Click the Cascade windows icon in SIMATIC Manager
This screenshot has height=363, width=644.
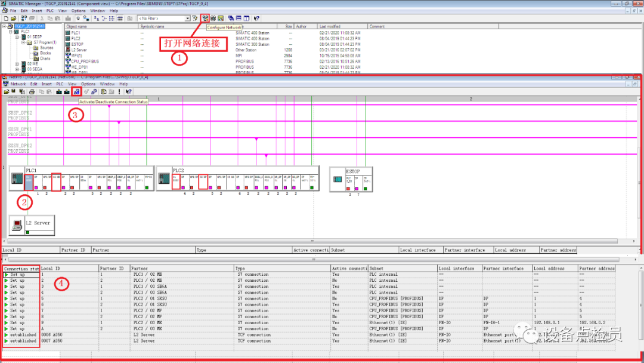click(231, 19)
